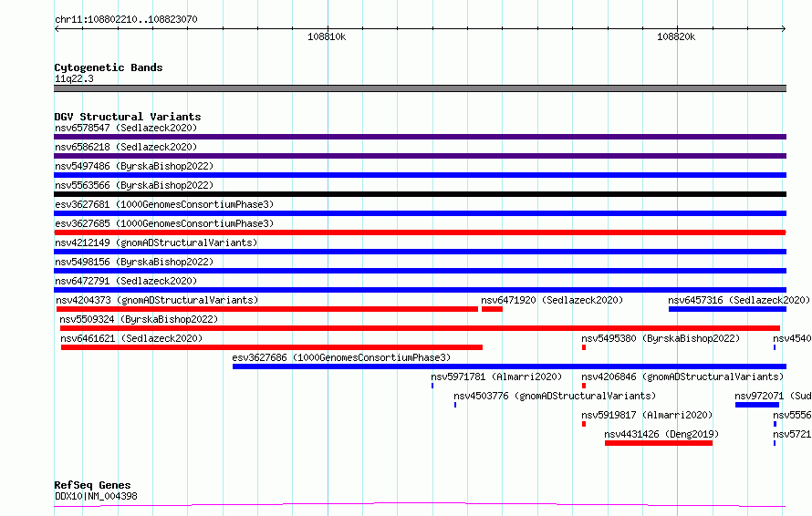Click nsv4204373 (gnomADStructuralVariants) label

click(157, 300)
